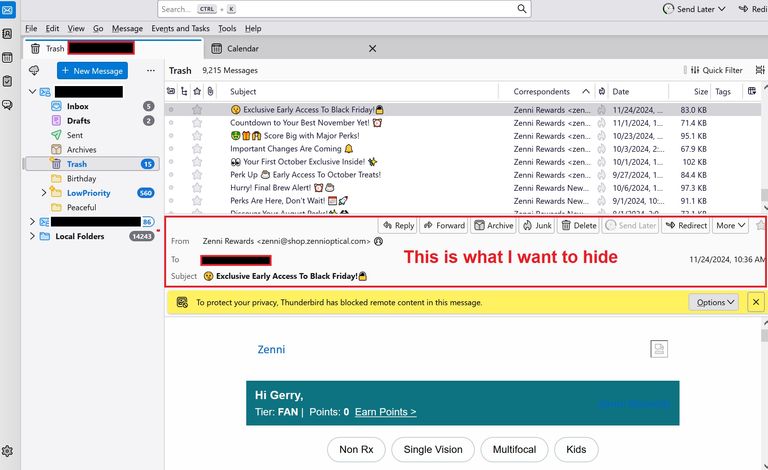Screen dimensions: 768x470
Task: Select the Inbox folder
Action: click(x=92, y=106)
